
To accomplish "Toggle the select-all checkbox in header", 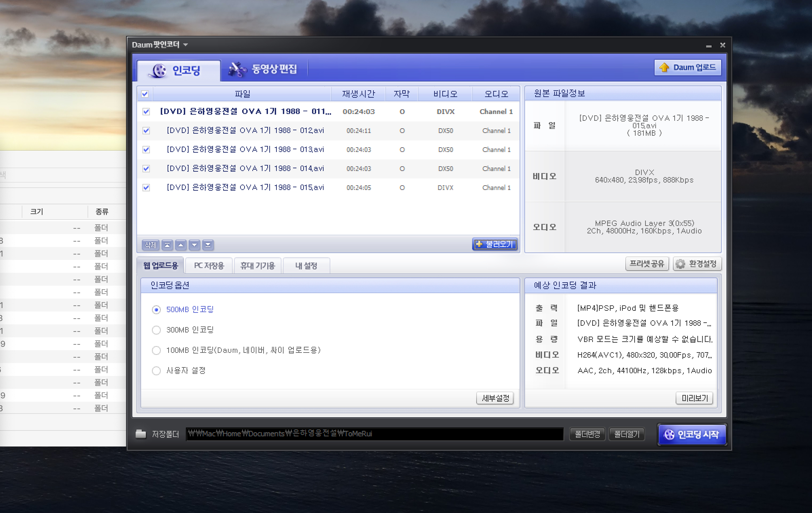I will pyautogui.click(x=145, y=94).
